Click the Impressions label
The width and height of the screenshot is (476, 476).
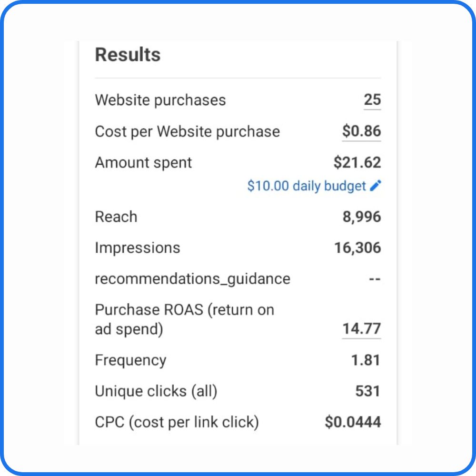[x=138, y=248]
